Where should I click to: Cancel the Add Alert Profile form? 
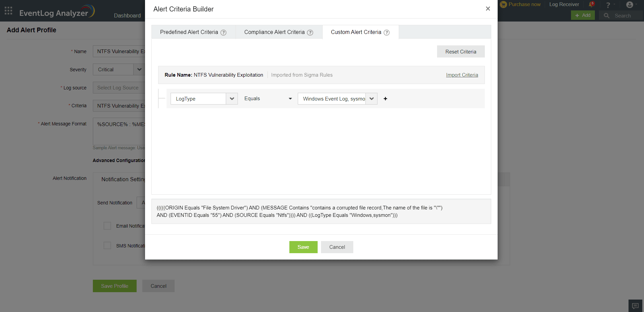pyautogui.click(x=158, y=286)
